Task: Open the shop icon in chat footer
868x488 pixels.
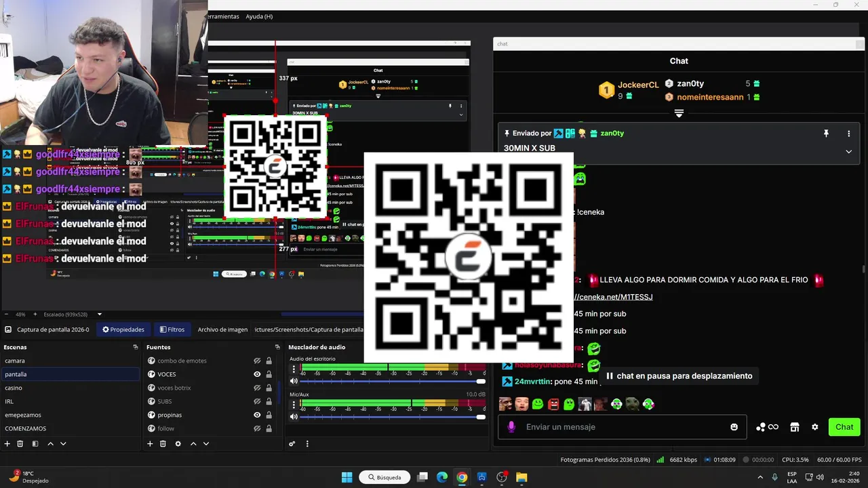Action: pos(795,427)
